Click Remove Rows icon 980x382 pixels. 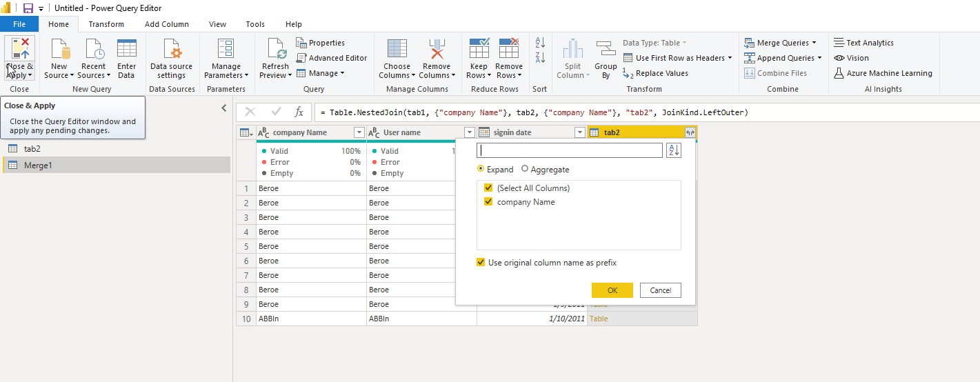(x=509, y=50)
